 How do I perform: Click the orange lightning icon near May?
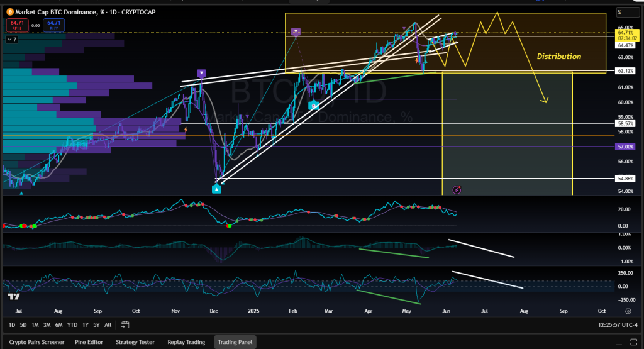tap(416, 60)
